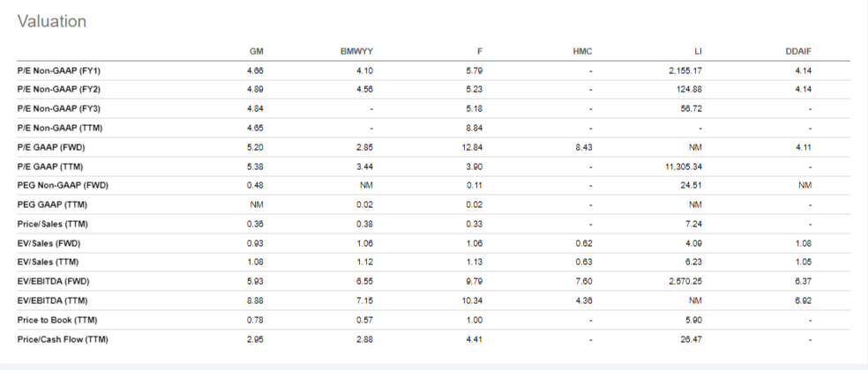
Task: Select the EV/EBITDA (TTM) row label
Action: coord(52,300)
